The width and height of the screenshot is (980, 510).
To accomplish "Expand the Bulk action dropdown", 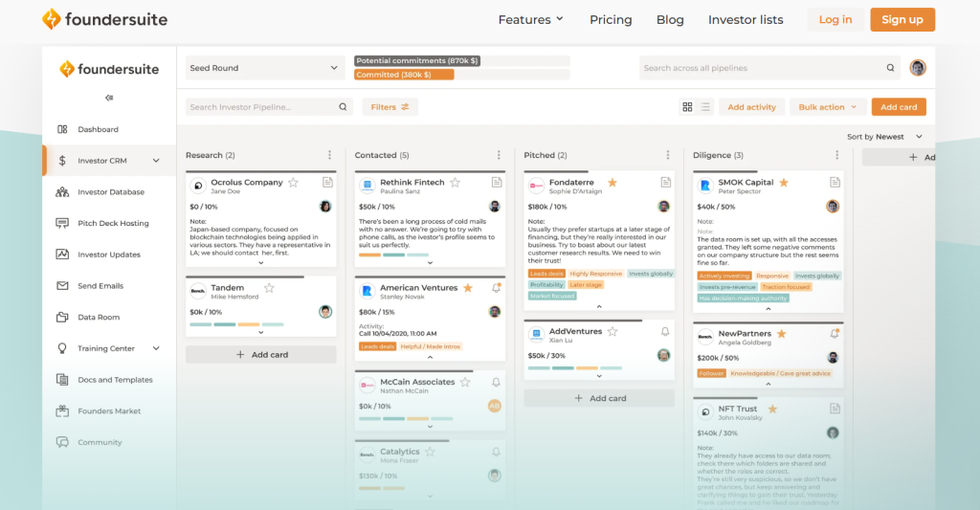I will click(828, 107).
